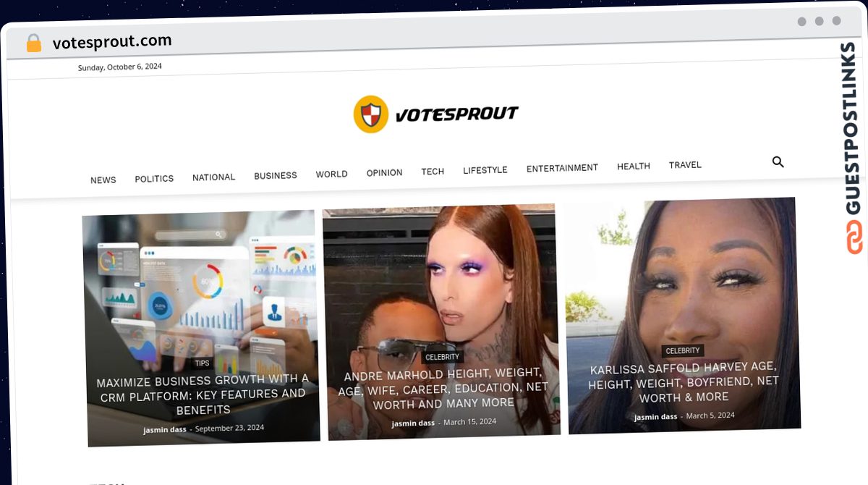Click the TIPS tag on the first article
The image size is (868, 485).
(x=202, y=363)
